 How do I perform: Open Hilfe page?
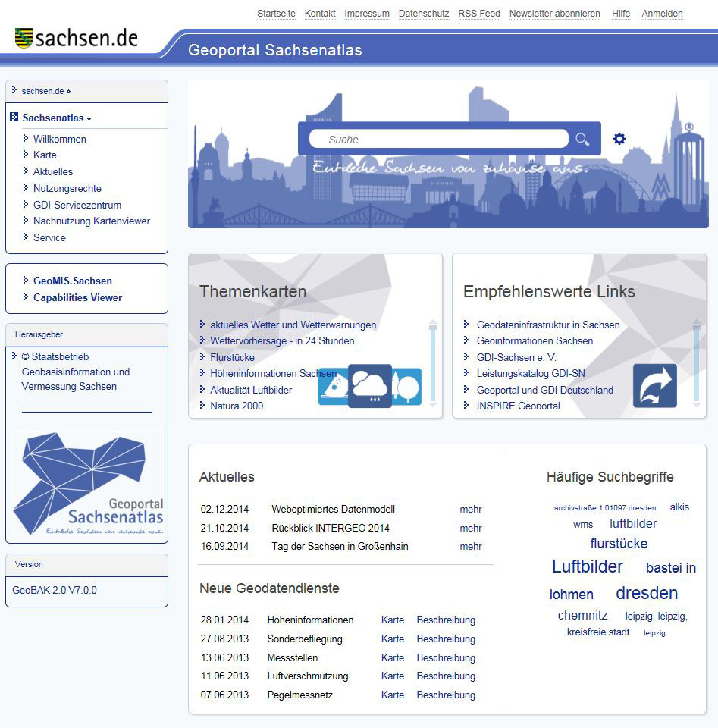coord(620,14)
